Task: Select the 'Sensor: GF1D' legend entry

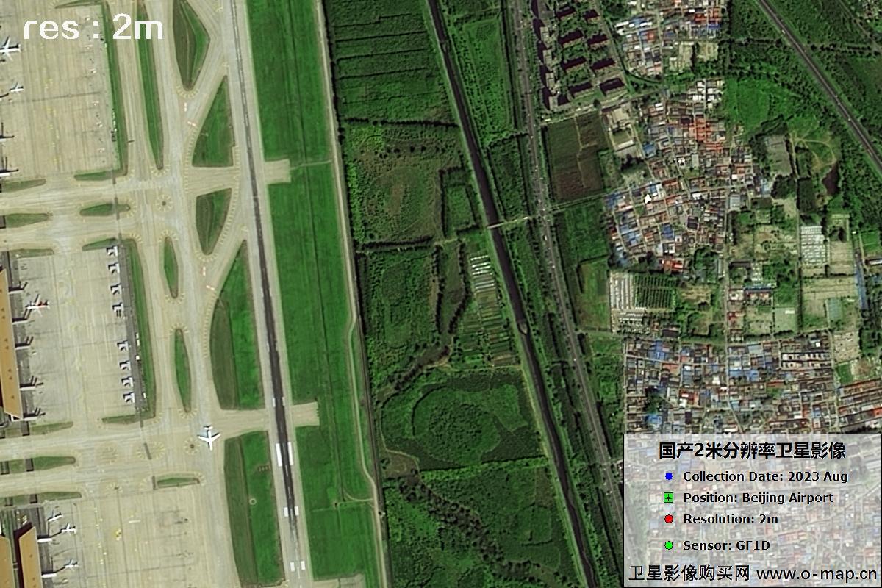Action: point(726,545)
